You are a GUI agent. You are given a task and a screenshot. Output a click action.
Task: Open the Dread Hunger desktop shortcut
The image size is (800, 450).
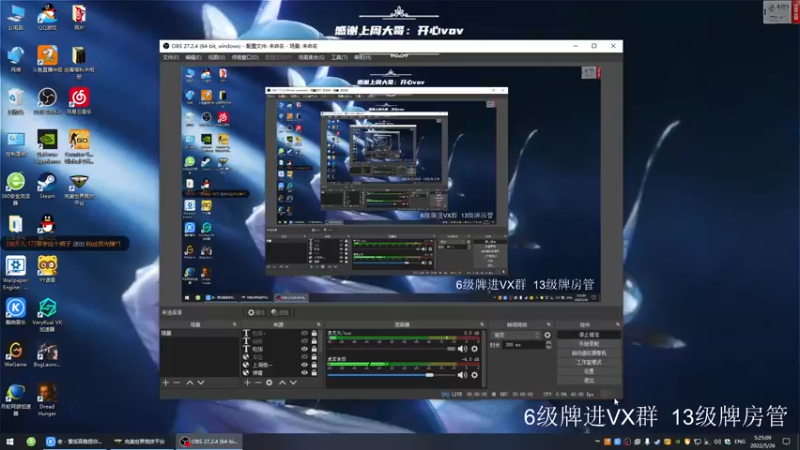tap(47, 399)
